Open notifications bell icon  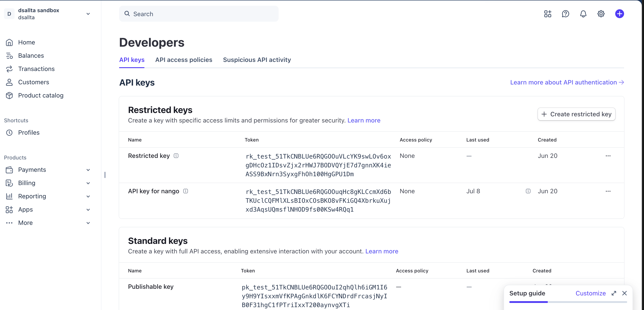coord(583,14)
